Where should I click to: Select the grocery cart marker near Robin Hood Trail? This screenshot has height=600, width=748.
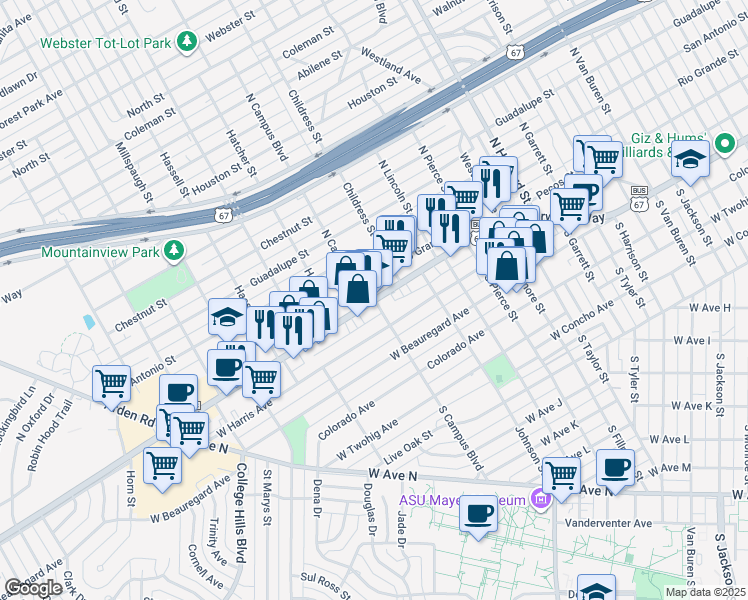click(x=111, y=382)
